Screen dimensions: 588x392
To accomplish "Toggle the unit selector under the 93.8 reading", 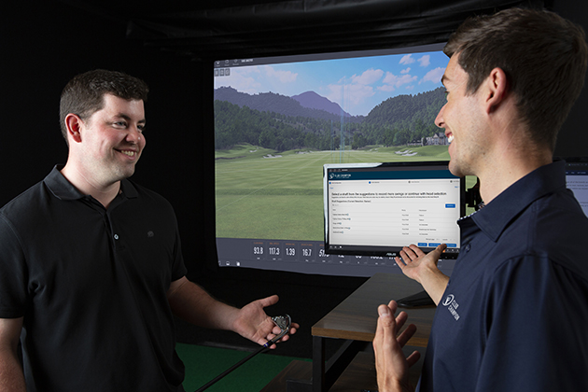I will point(257,259).
